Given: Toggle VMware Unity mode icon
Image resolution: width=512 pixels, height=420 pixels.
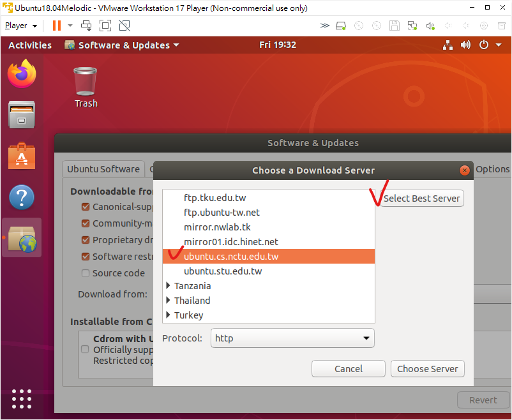Looking at the screenshot, I should (x=124, y=26).
